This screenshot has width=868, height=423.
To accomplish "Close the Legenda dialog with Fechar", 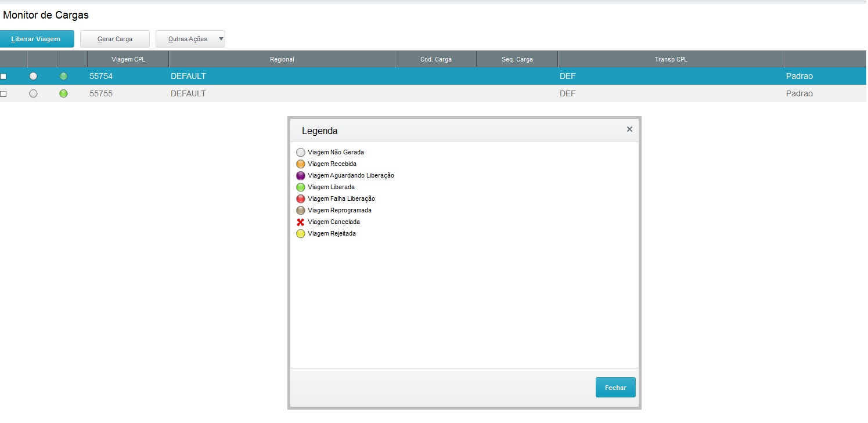I will click(x=615, y=388).
